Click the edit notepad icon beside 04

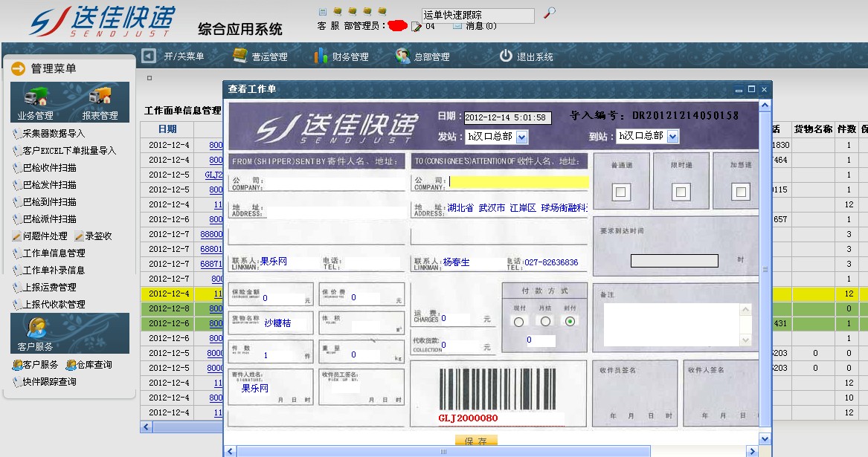point(417,27)
